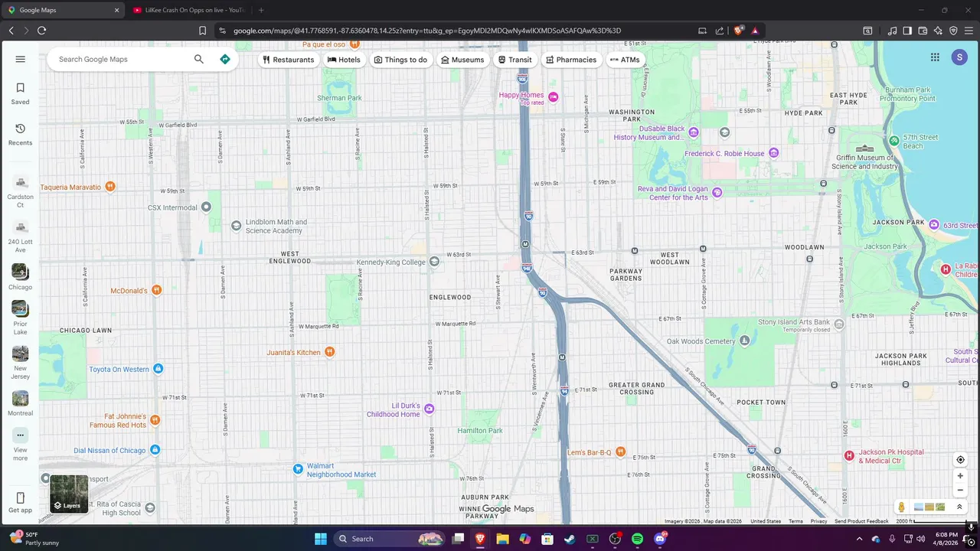
Task: Select Oak Woods Cemetery pin
Action: pyautogui.click(x=744, y=341)
